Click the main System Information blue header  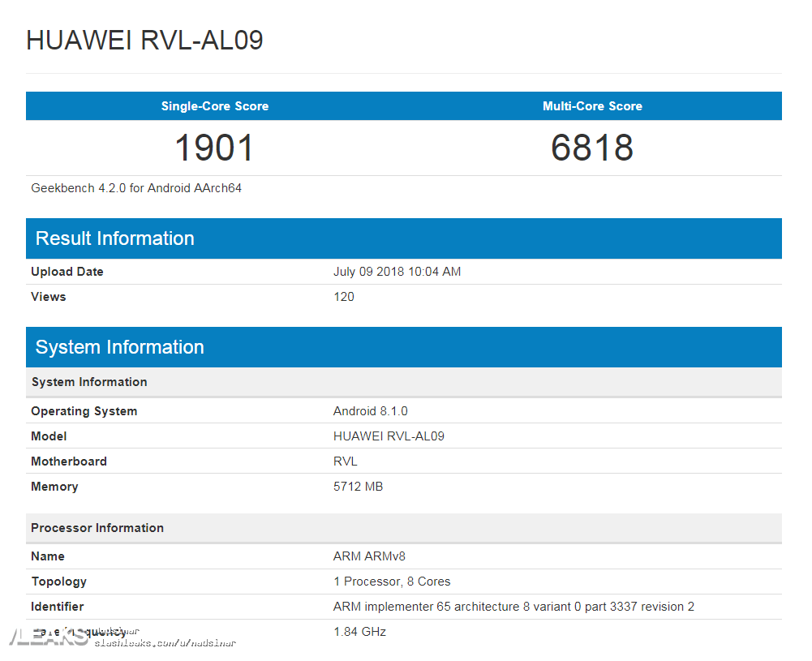(120, 347)
